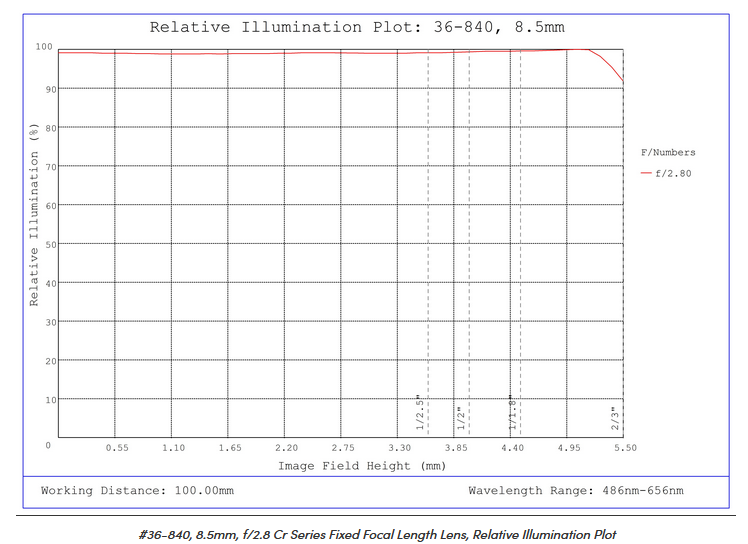This screenshot has width=748, height=544.
Task: Click the 0.55 x-axis tick label
Action: pyautogui.click(x=117, y=448)
